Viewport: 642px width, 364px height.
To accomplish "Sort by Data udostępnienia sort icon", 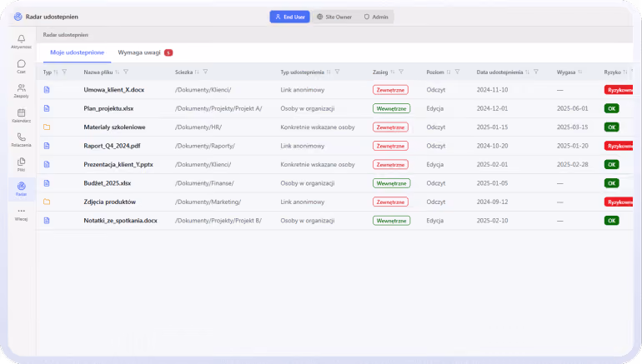I will click(527, 72).
